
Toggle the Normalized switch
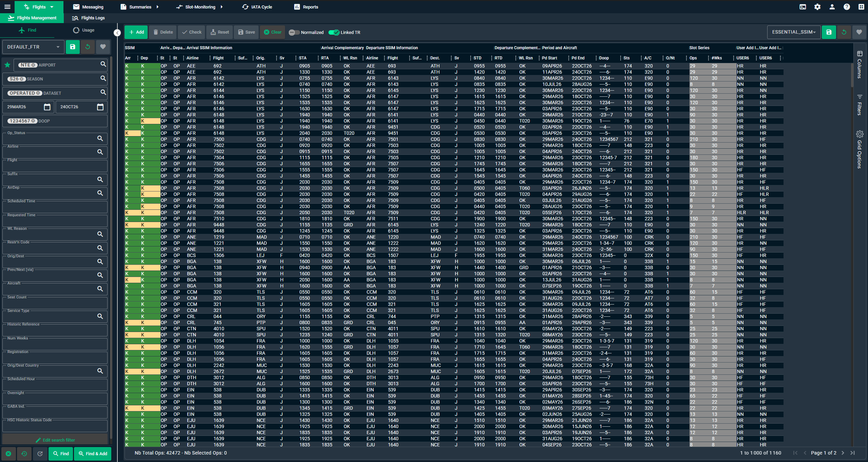[294, 33]
